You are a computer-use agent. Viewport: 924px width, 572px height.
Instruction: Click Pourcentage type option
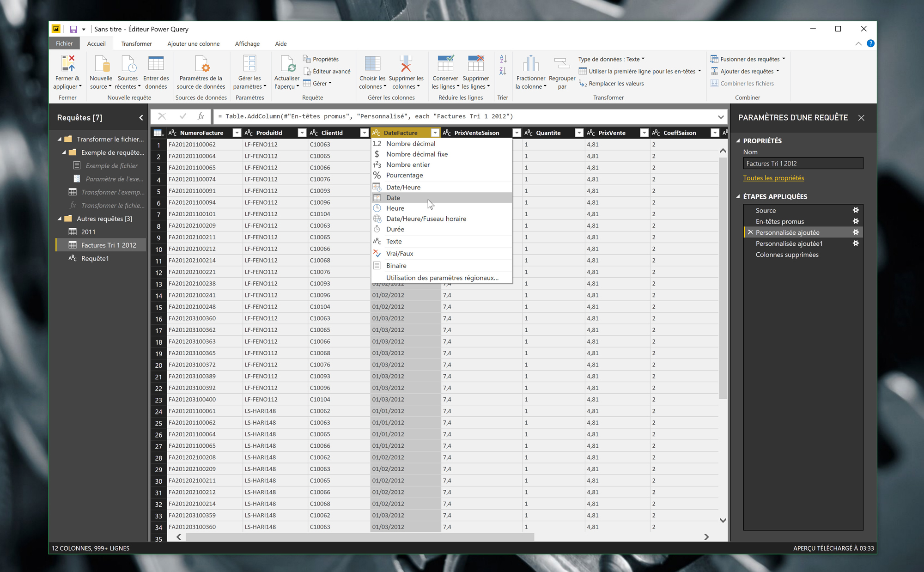[x=442, y=175]
